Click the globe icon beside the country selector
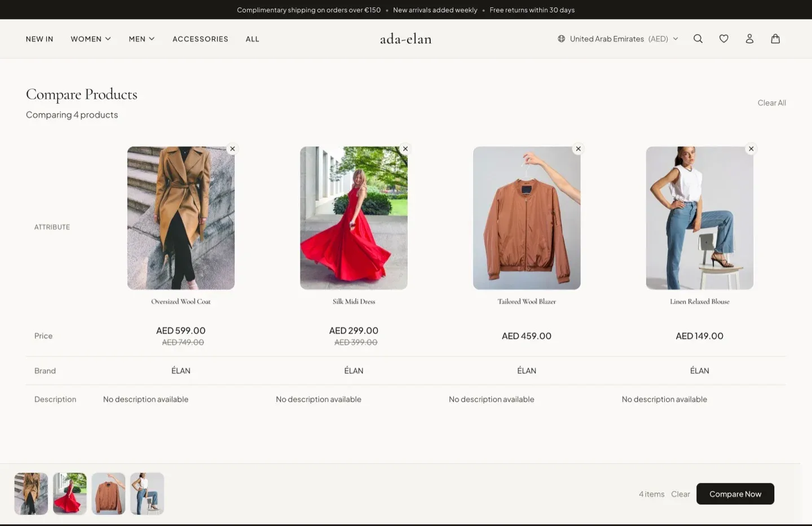Screen dimensions: 812x526 (x=561, y=38)
